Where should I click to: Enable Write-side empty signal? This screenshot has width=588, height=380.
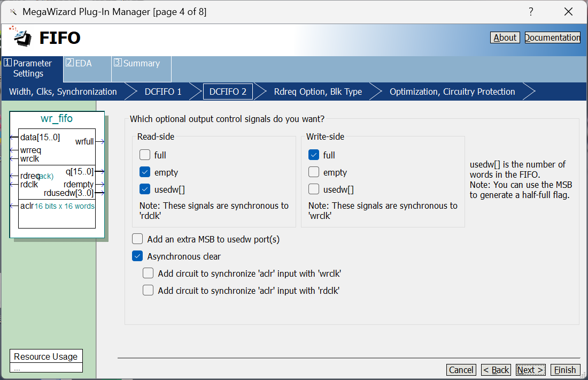[x=313, y=172]
